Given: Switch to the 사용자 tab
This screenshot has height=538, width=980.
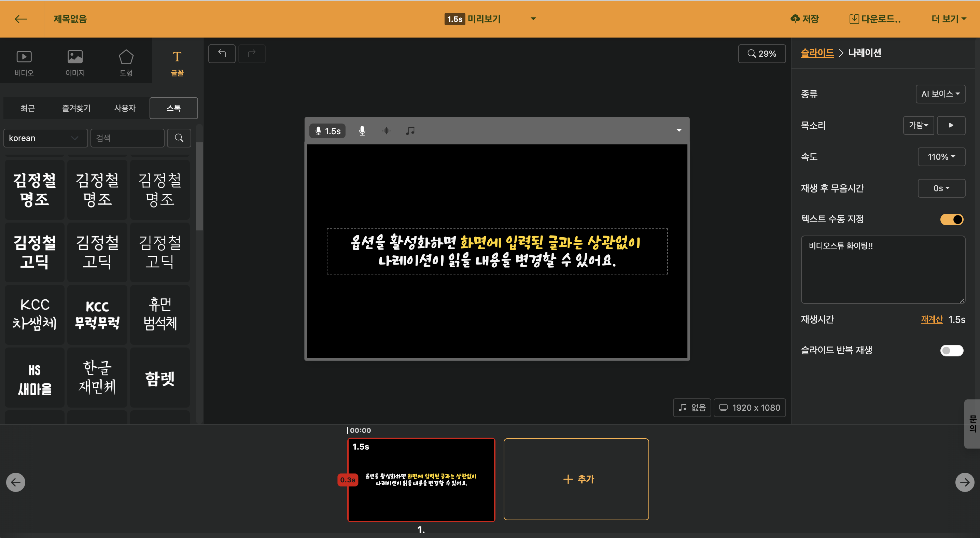Looking at the screenshot, I should [125, 108].
